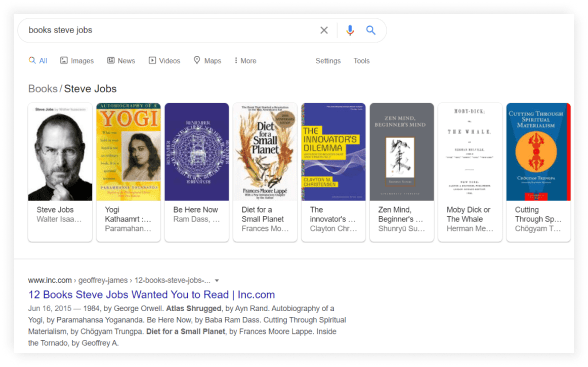
Task: Click the 'Diet for a Small Planet' title text
Action: [x=262, y=214]
